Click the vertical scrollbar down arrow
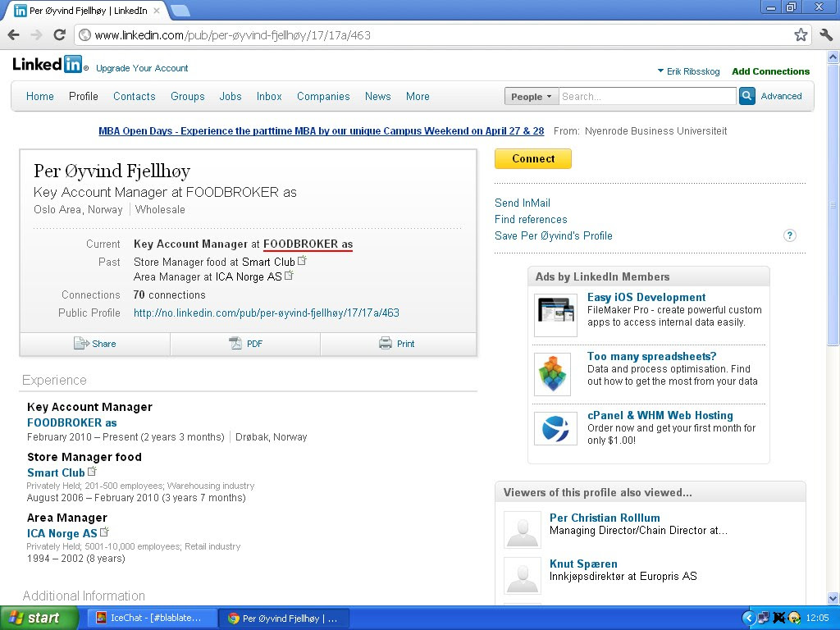 (833, 598)
